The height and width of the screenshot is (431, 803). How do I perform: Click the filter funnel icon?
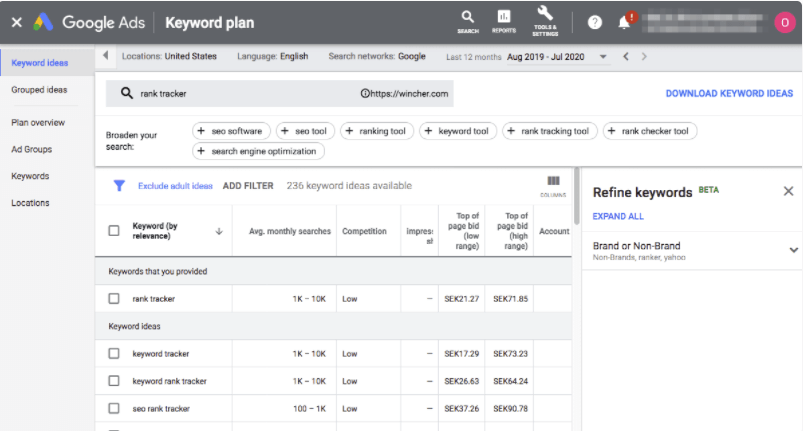tap(119, 185)
